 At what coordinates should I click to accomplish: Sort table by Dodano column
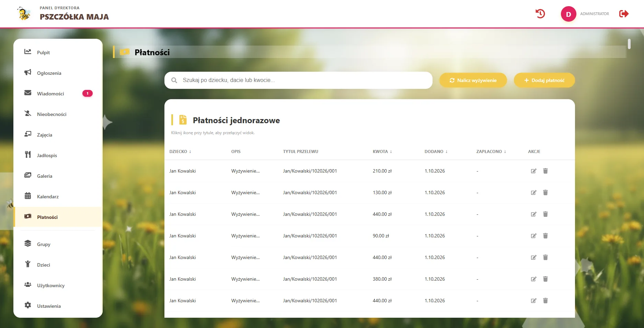click(436, 151)
